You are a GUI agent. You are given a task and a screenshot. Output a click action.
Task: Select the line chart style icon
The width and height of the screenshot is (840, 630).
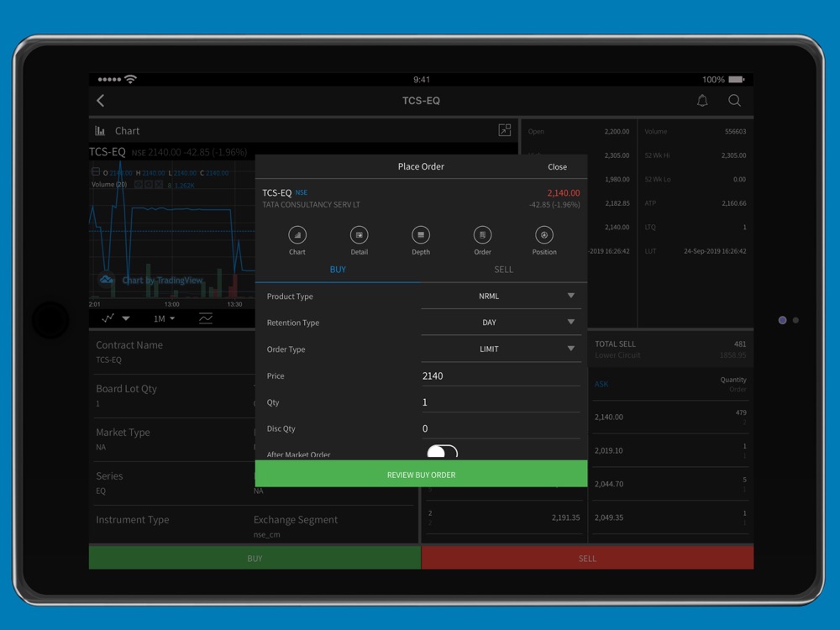coord(108,318)
